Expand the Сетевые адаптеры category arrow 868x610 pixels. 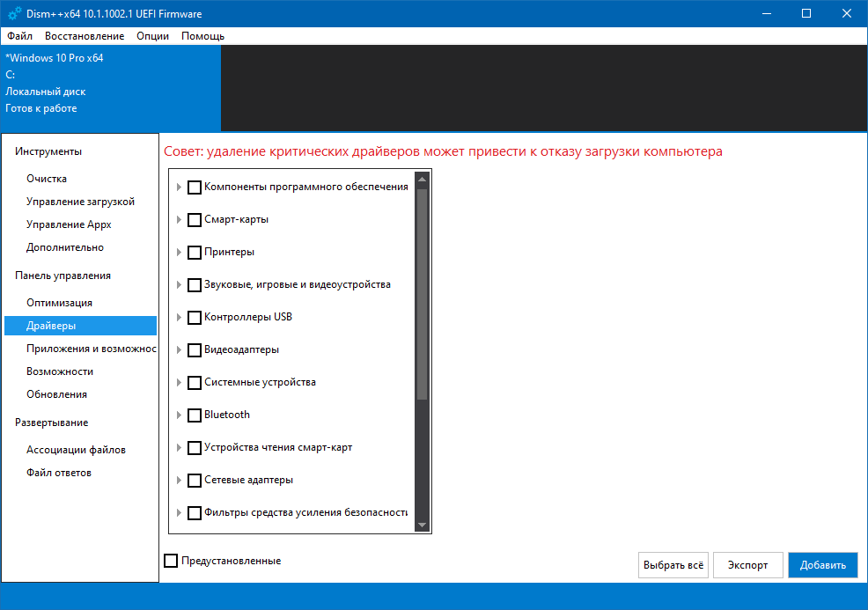coord(180,481)
